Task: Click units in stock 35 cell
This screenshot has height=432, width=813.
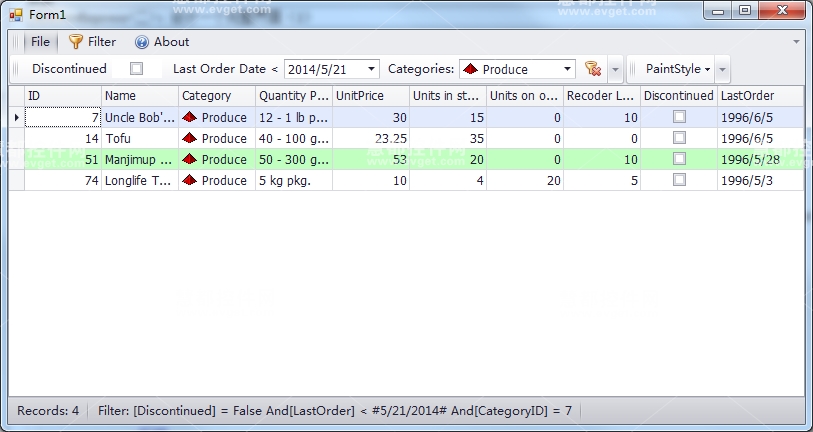Action: point(448,138)
